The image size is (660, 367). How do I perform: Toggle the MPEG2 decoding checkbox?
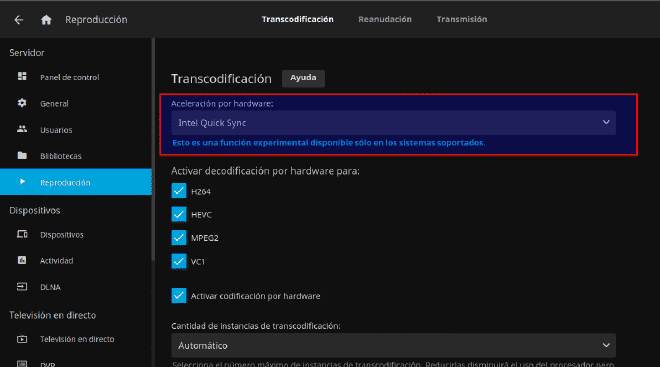tap(179, 237)
